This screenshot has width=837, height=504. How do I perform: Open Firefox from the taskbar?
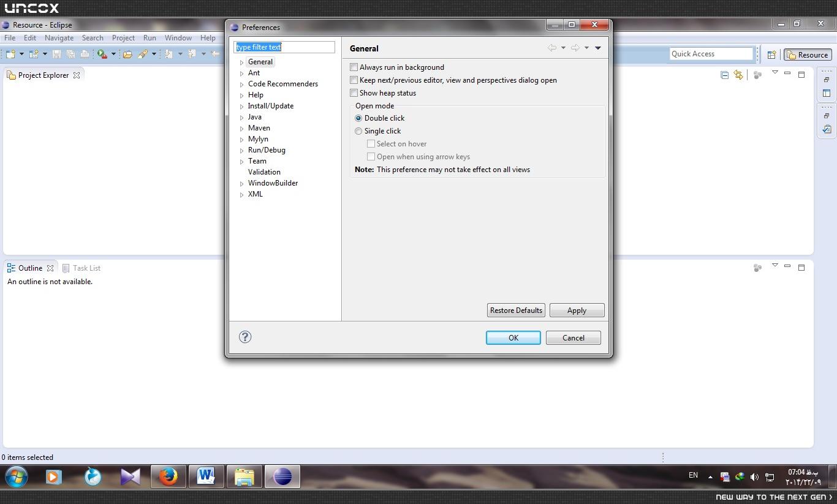pos(168,476)
